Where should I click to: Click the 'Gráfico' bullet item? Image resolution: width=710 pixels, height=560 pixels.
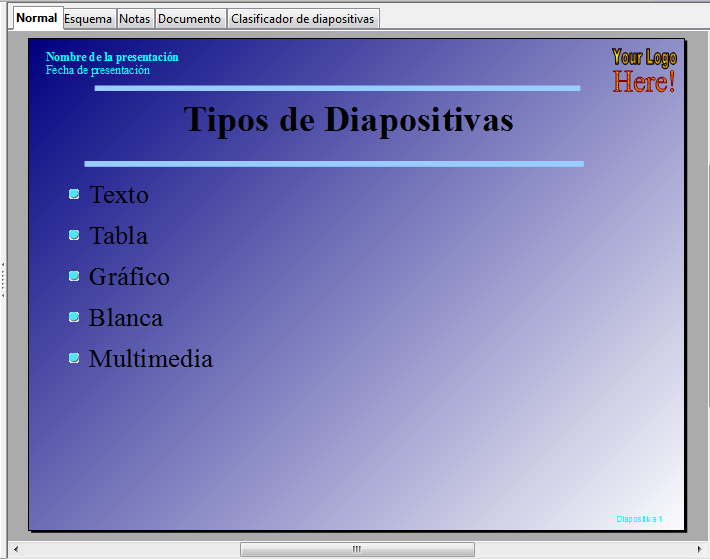129,277
